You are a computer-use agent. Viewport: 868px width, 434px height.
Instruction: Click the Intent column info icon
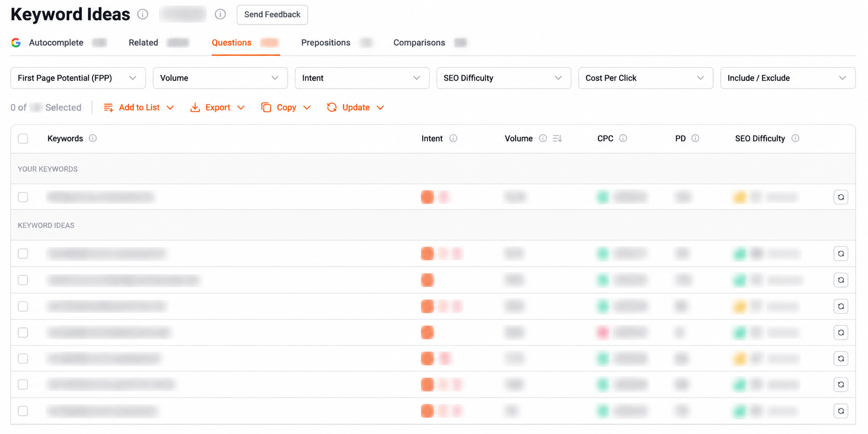click(x=453, y=138)
